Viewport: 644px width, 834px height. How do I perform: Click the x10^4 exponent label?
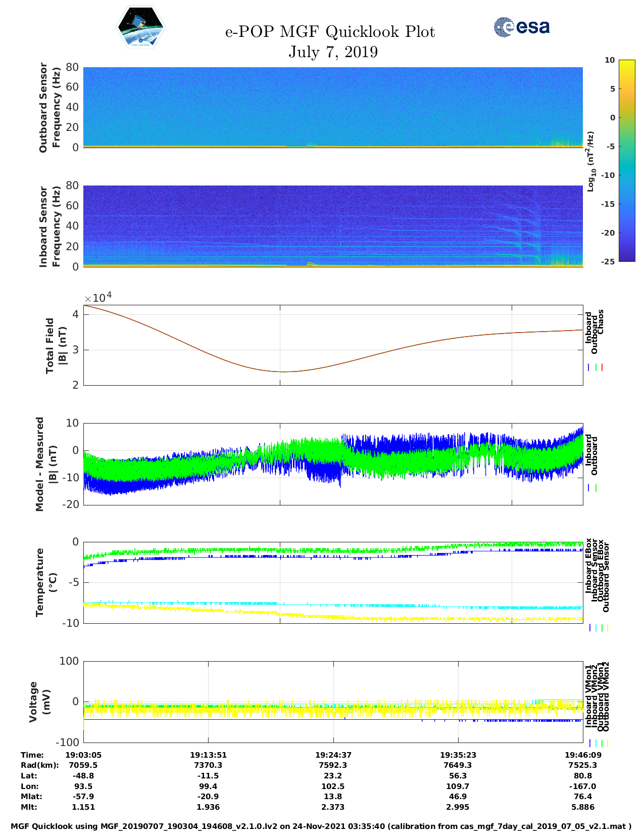[x=98, y=297]
